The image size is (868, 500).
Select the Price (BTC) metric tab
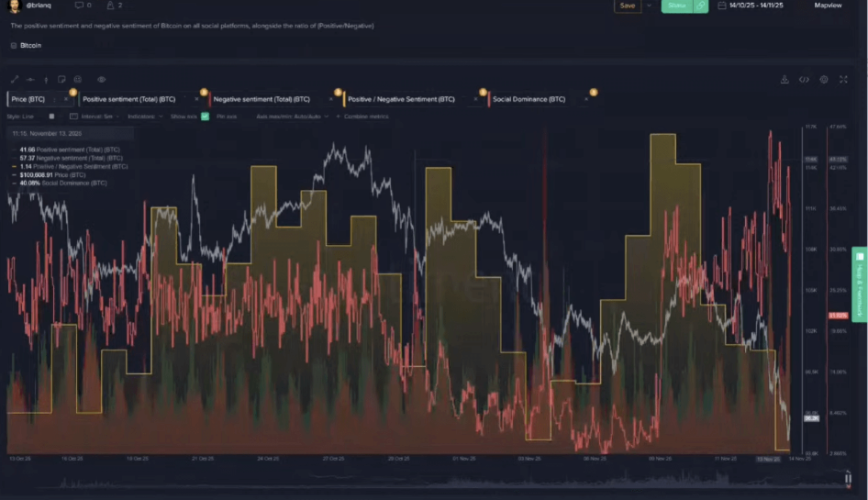pyautogui.click(x=29, y=98)
